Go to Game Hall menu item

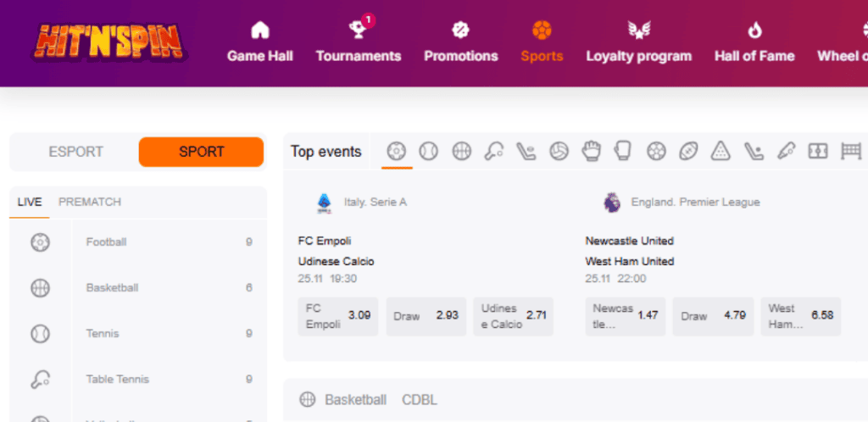(x=260, y=57)
